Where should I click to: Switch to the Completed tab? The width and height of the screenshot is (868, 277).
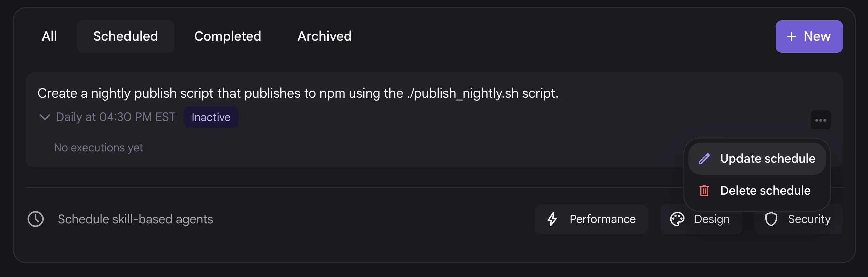[x=228, y=36]
